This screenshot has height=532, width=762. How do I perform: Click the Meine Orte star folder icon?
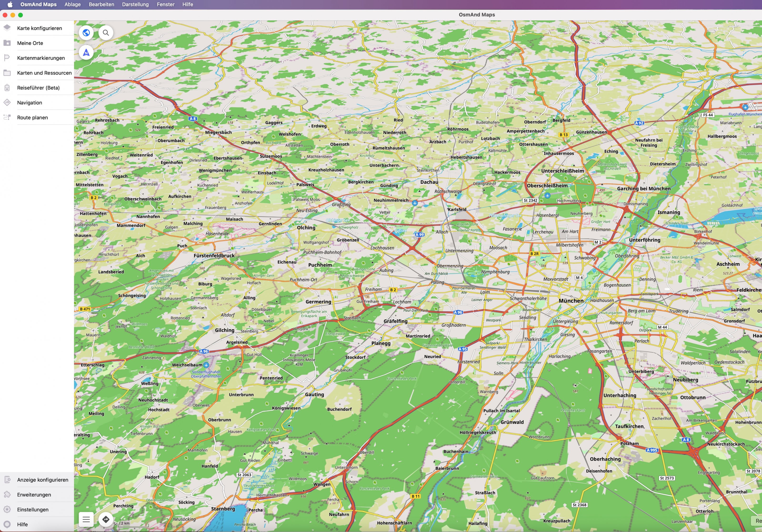point(7,43)
